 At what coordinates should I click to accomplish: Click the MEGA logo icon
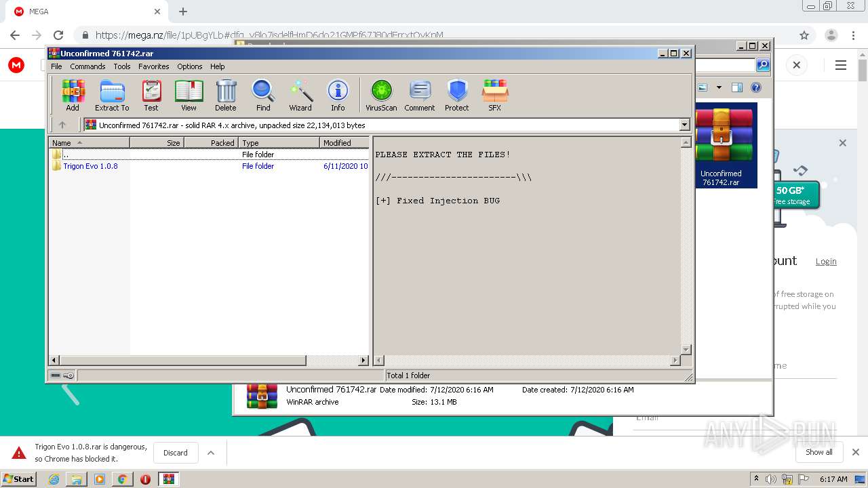(16, 65)
